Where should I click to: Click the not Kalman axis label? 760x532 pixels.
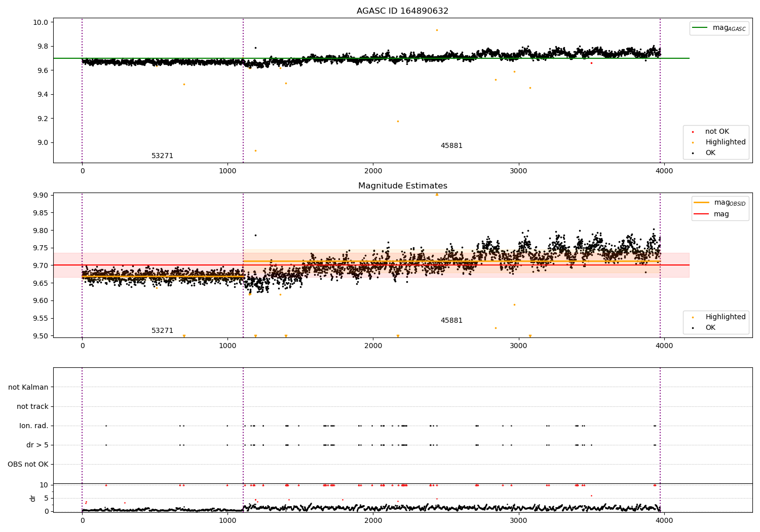click(x=28, y=387)
